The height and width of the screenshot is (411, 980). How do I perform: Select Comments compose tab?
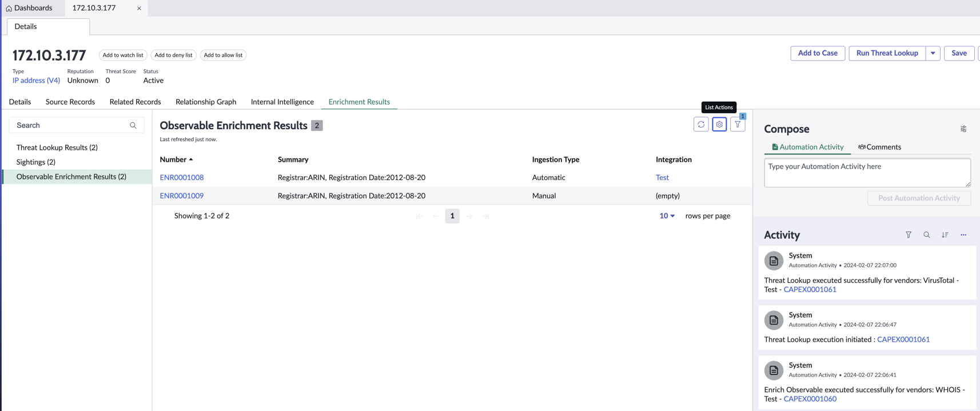(879, 147)
